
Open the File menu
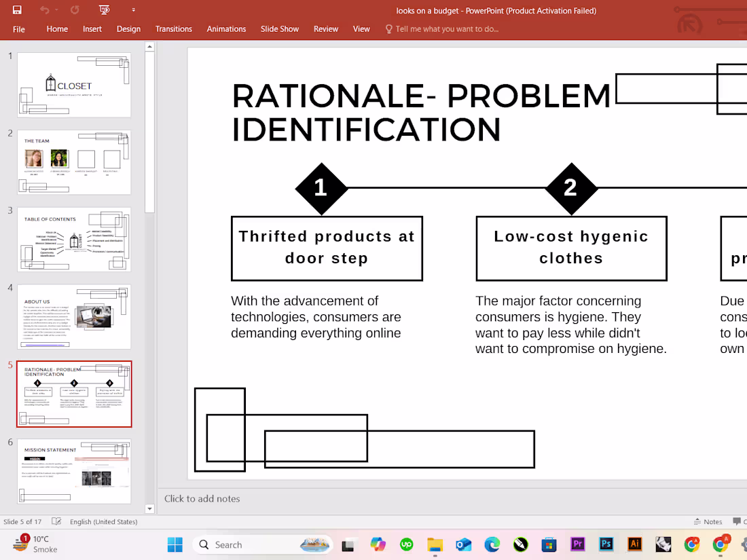click(x=18, y=29)
